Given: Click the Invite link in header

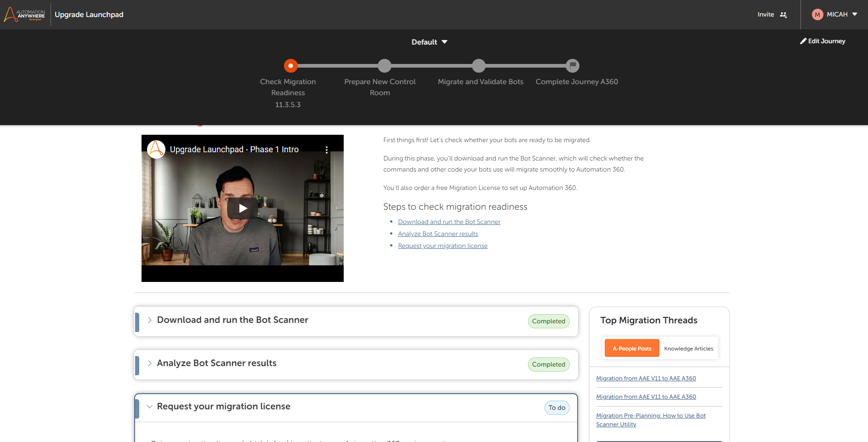Looking at the screenshot, I should pyautogui.click(x=766, y=15).
